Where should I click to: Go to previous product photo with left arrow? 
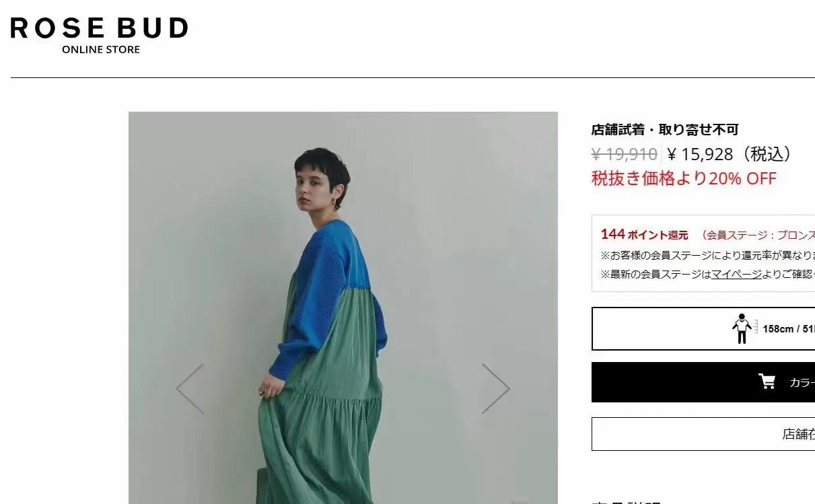click(190, 388)
